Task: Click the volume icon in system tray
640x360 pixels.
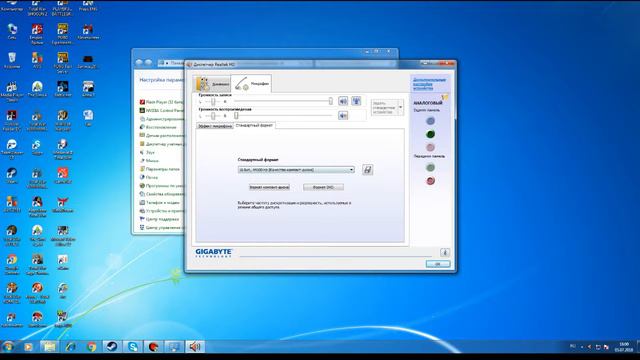Action: tap(589, 347)
